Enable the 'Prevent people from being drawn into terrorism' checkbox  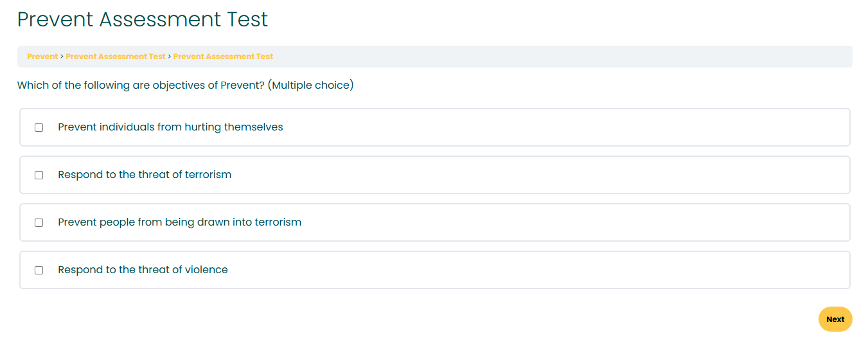pyautogui.click(x=39, y=222)
